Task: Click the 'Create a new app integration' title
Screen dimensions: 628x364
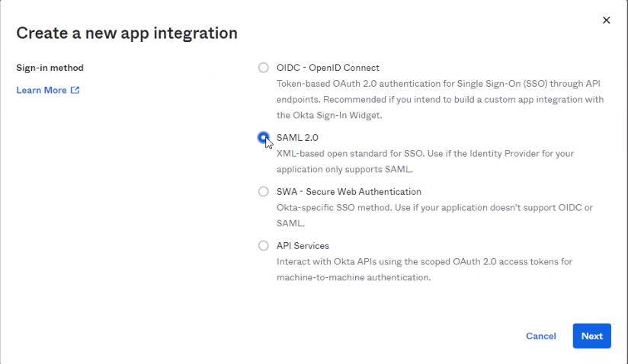Action: pyautogui.click(x=127, y=33)
